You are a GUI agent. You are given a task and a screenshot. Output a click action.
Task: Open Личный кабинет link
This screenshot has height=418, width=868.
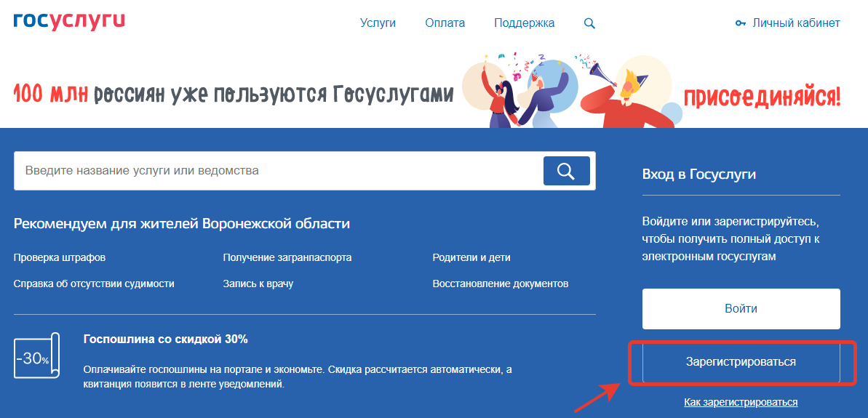pos(796,23)
